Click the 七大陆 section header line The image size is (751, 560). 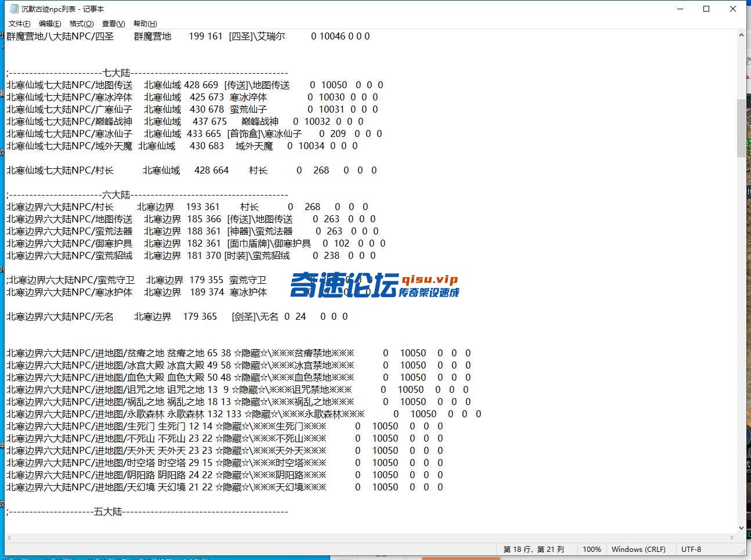(147, 73)
